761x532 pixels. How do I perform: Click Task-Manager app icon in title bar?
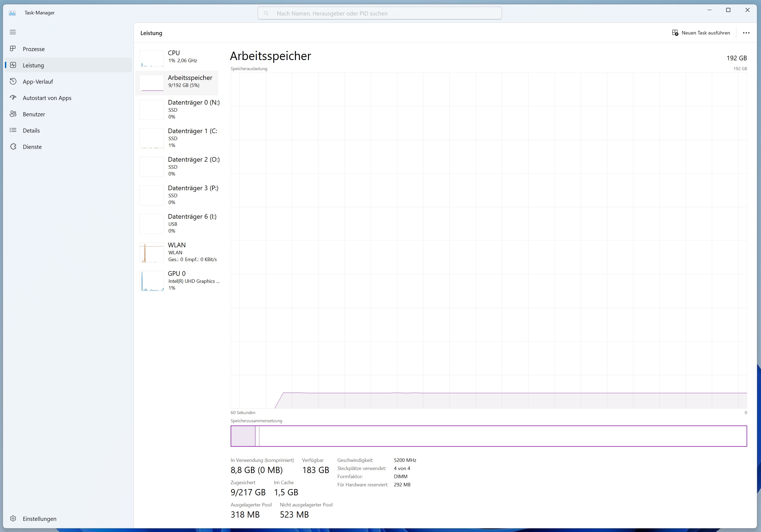coord(12,13)
